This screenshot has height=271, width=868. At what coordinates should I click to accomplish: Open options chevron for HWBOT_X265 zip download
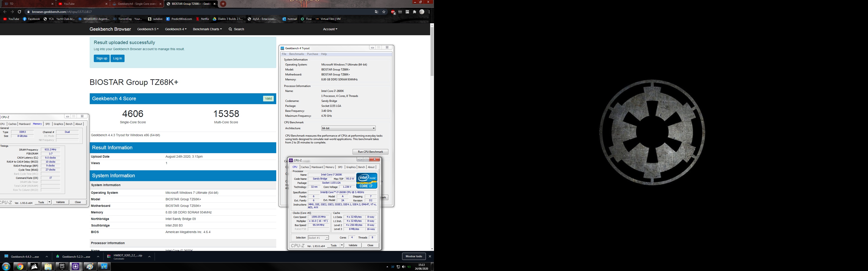coord(149,257)
